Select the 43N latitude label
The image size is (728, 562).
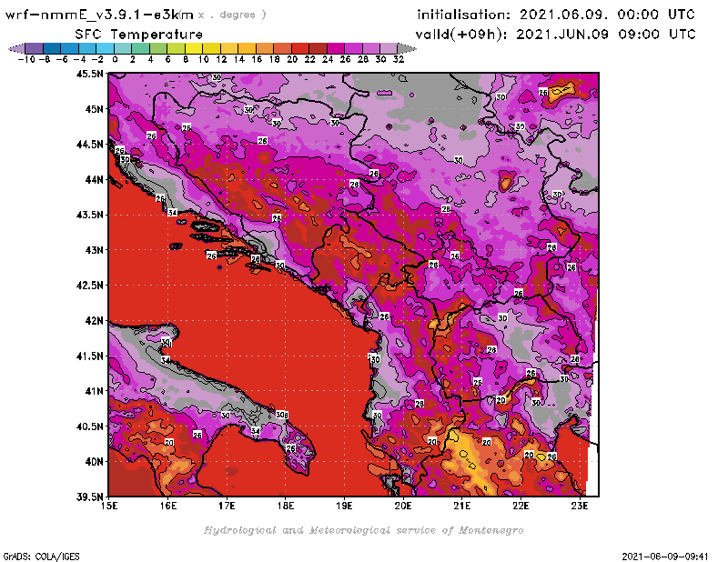[94, 250]
